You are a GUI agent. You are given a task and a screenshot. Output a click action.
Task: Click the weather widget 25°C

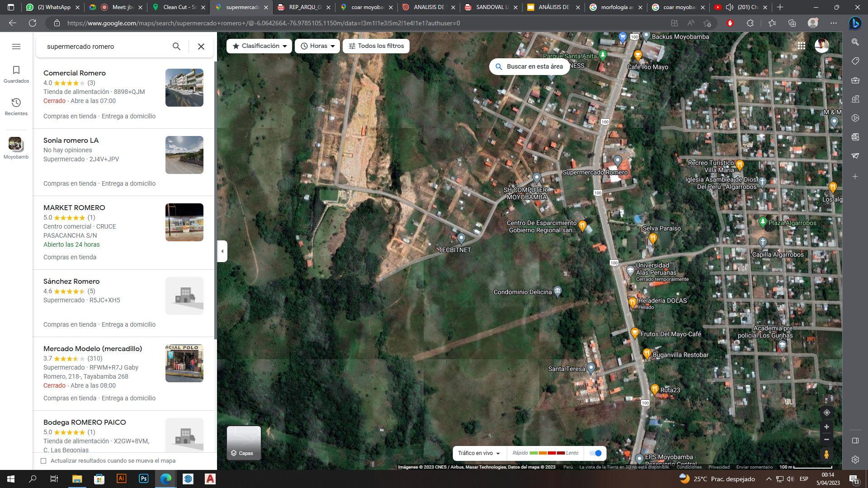(x=717, y=479)
